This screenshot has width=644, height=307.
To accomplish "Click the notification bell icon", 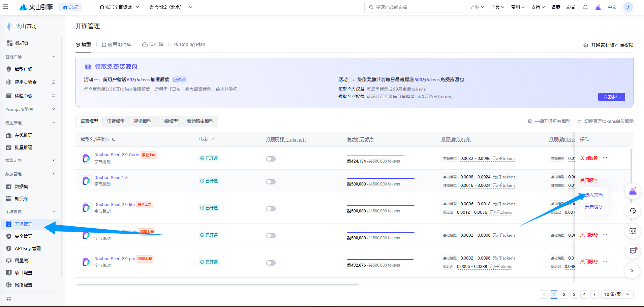I will click(x=585, y=7).
